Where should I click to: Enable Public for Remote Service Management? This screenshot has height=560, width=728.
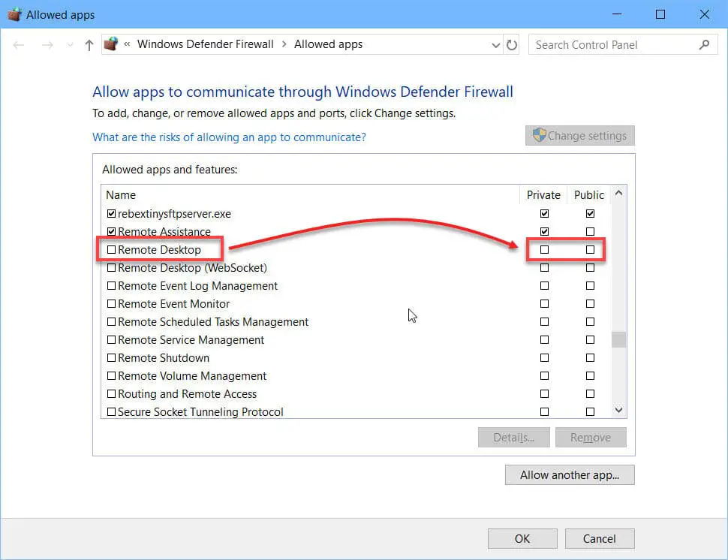click(590, 339)
